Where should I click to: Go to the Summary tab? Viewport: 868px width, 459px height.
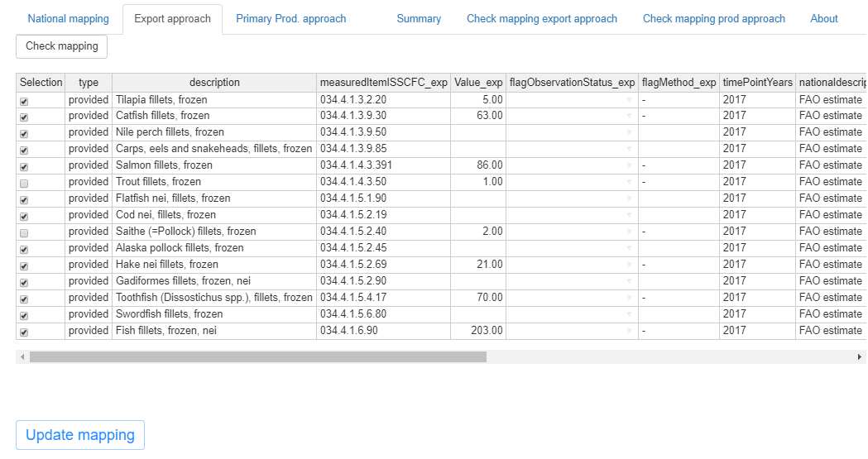point(419,19)
